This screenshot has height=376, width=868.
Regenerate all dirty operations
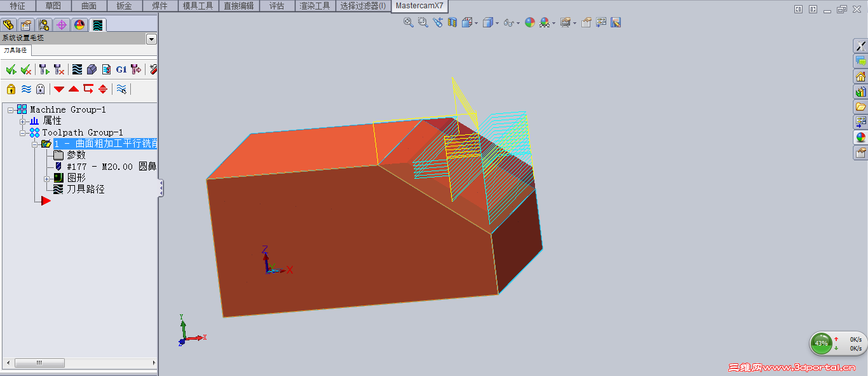tap(59, 69)
